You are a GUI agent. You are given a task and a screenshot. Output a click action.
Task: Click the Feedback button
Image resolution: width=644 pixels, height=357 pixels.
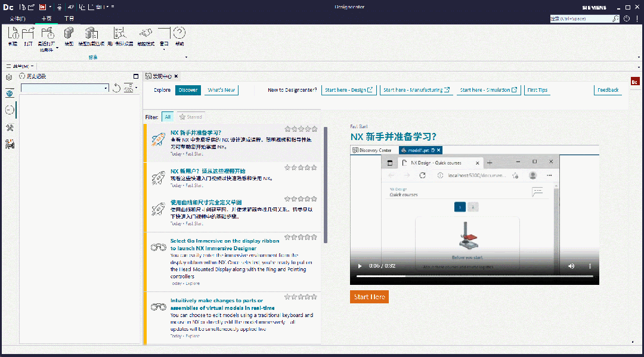[608, 90]
